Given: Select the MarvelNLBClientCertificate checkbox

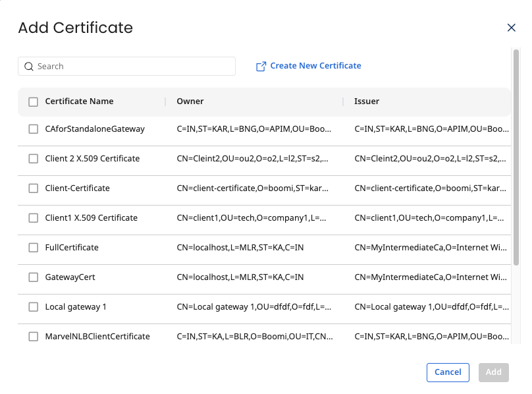Looking at the screenshot, I should [x=33, y=336].
